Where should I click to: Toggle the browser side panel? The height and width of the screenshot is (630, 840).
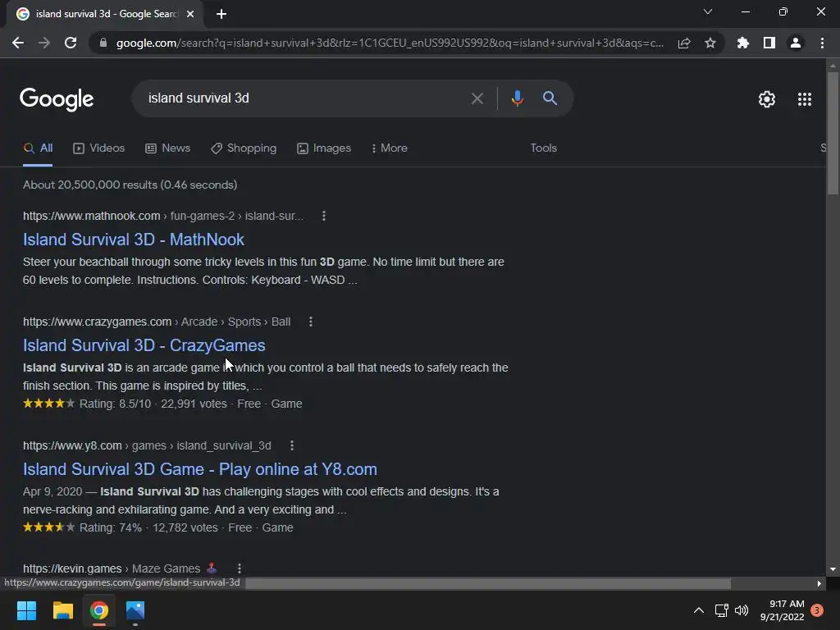pos(769,43)
